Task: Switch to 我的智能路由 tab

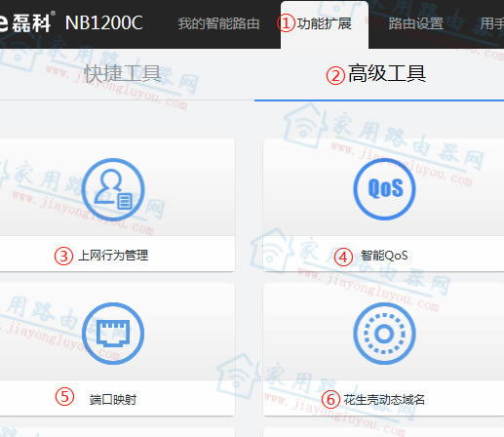Action: tap(218, 23)
